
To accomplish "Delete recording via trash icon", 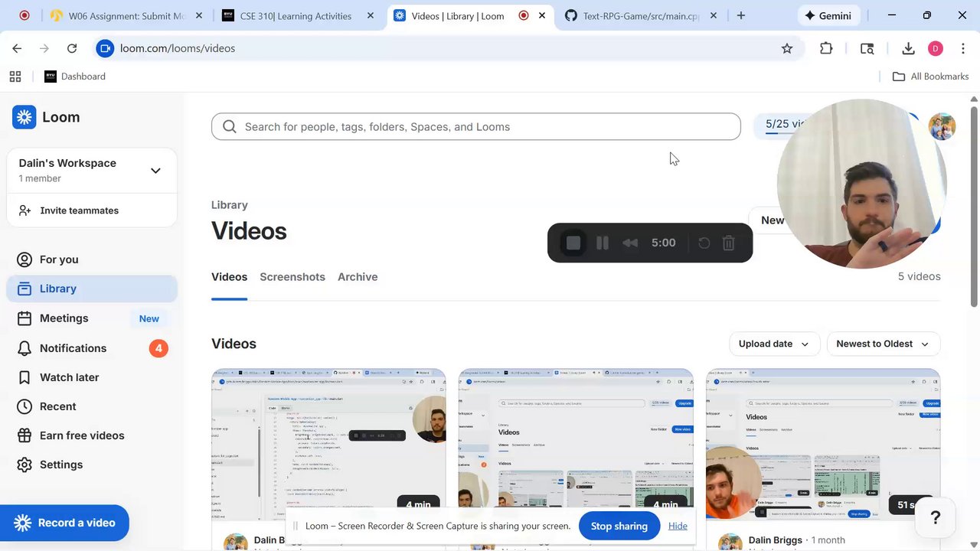I will [x=729, y=243].
